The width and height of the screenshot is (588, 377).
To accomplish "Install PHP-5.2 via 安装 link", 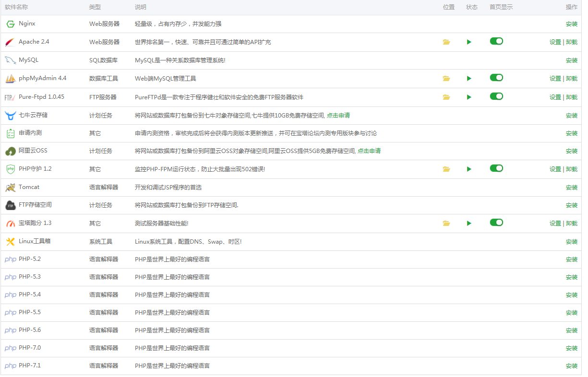I will tap(572, 259).
